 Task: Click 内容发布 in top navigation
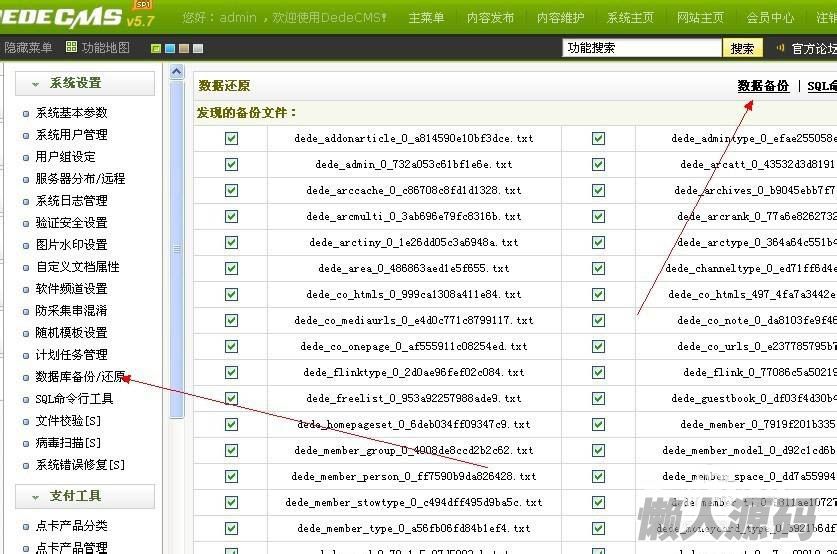pos(490,18)
